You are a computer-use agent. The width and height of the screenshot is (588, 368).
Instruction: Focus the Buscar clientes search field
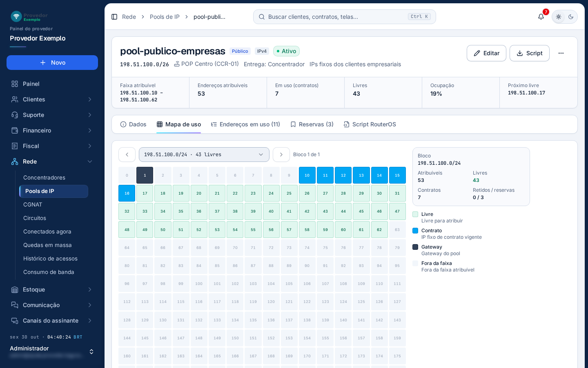[x=345, y=17]
